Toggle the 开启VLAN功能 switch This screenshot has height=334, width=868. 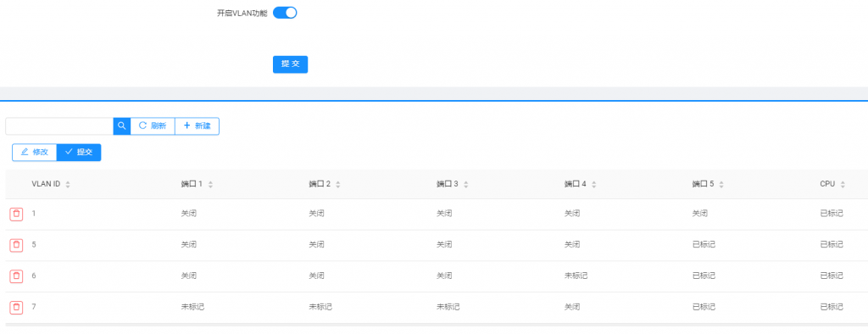(285, 13)
